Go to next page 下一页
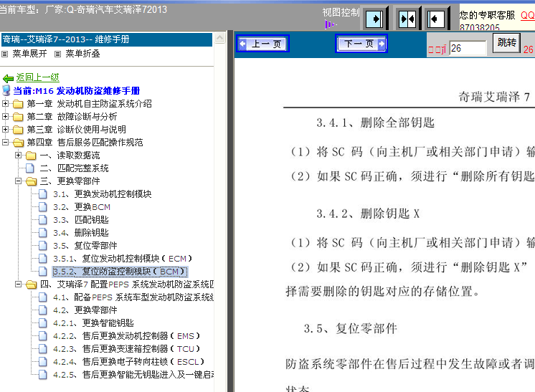The image size is (535, 392). click(x=361, y=44)
